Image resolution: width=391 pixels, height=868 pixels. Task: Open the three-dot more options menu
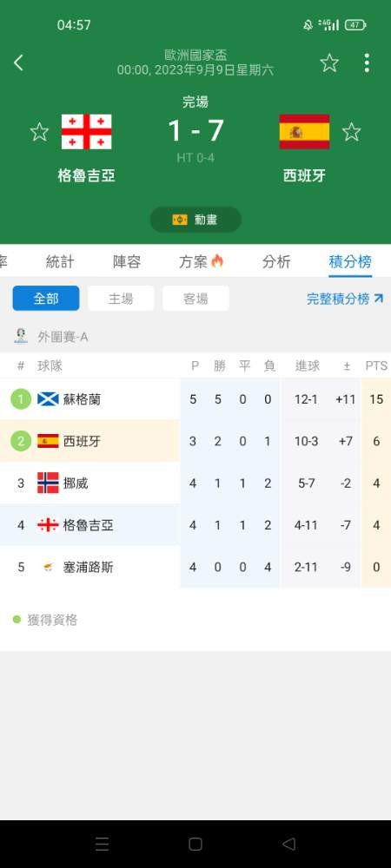coord(367,62)
